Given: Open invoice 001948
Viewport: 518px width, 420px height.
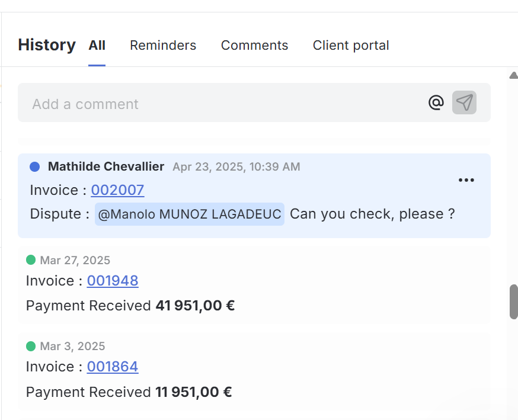Looking at the screenshot, I should coord(113,280).
